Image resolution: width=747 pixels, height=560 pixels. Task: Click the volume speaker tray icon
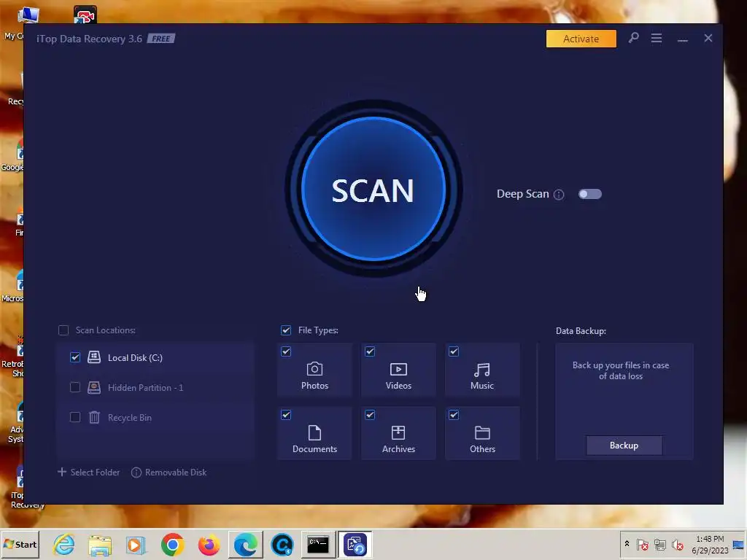(x=677, y=544)
